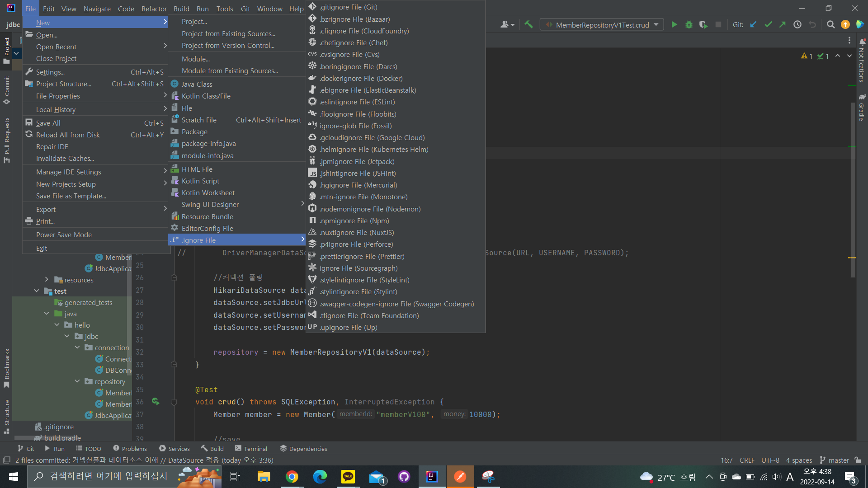
Task: Open Search Everywhere magnifier icon
Action: tap(830, 25)
